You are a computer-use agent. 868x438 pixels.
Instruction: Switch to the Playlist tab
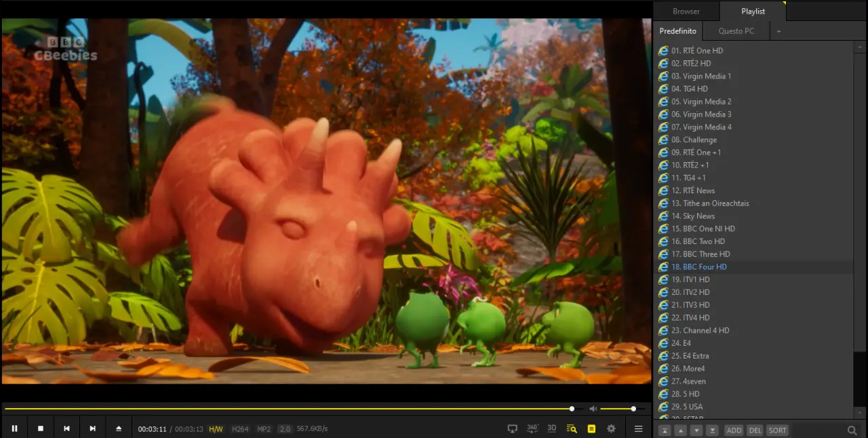753,11
